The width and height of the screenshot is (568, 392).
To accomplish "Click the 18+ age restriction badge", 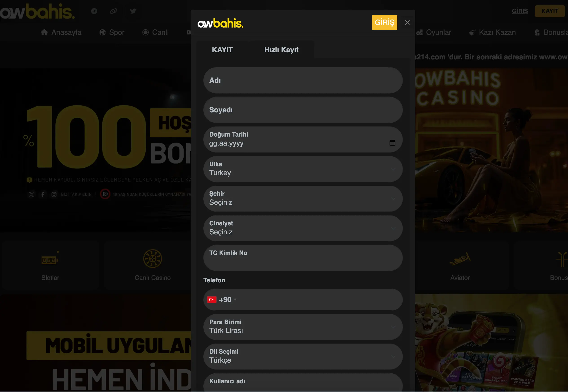I will coord(105,194).
